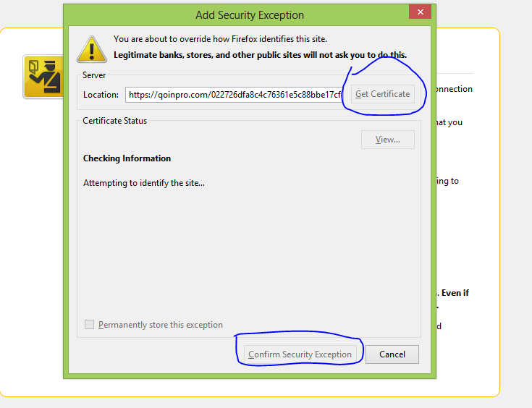Cancel the Add Security Exception dialog
The width and height of the screenshot is (532, 408).
pyautogui.click(x=392, y=354)
